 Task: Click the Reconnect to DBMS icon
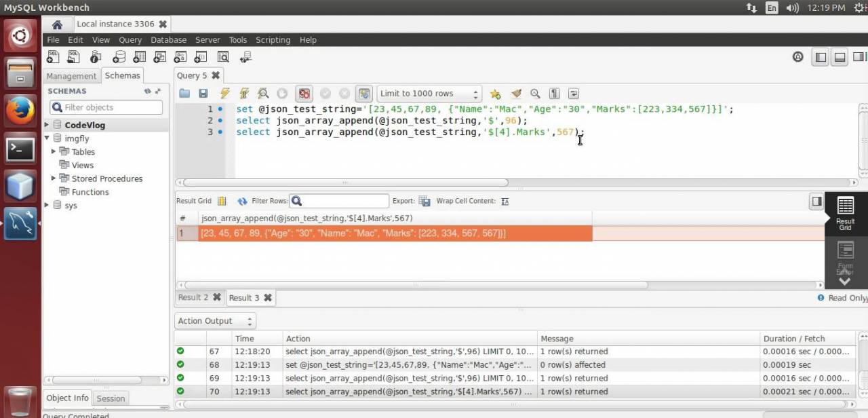(x=245, y=58)
